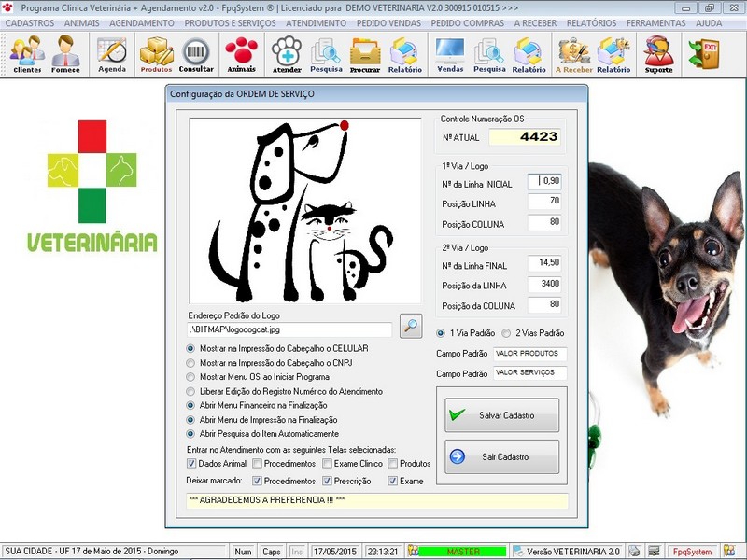This screenshot has width=747, height=560.
Task: Open the Animais paw icon
Action: pos(241,54)
